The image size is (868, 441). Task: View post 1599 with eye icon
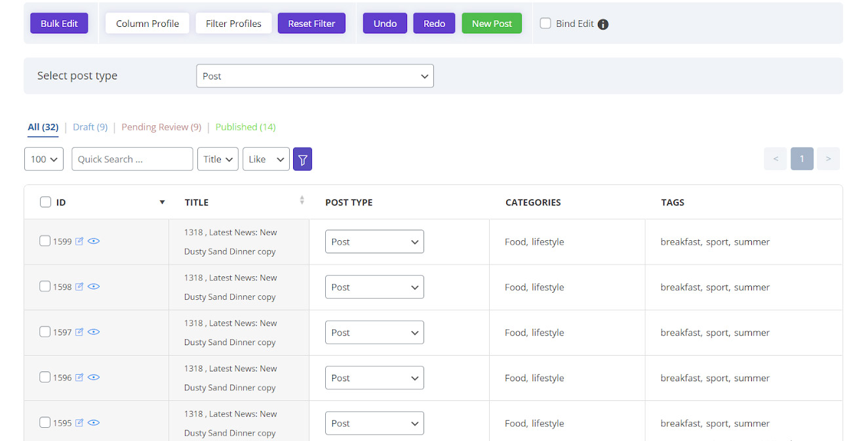point(94,241)
